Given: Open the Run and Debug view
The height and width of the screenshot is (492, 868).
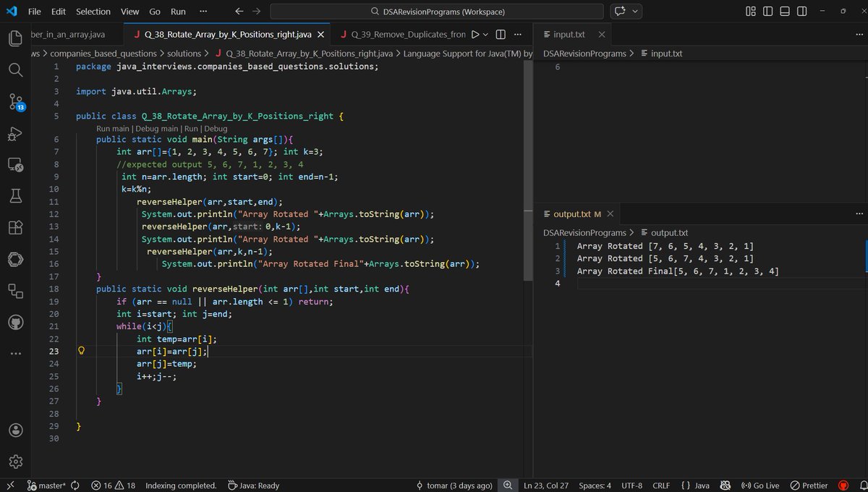Looking at the screenshot, I should 16,134.
